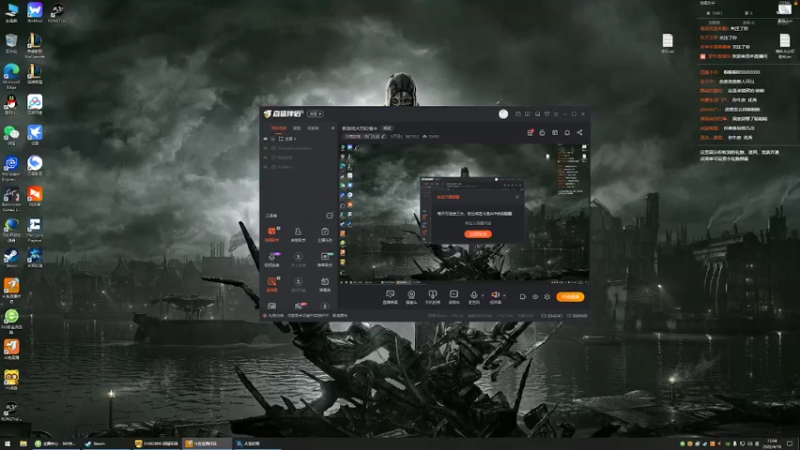The height and width of the screenshot is (450, 800).
Task: Click the orange stop-live button at bottom right
Action: click(570, 297)
